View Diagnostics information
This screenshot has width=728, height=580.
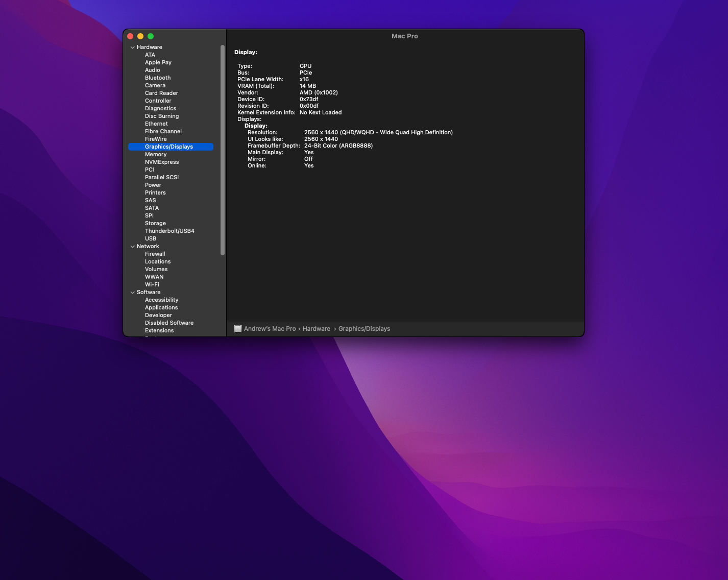160,109
